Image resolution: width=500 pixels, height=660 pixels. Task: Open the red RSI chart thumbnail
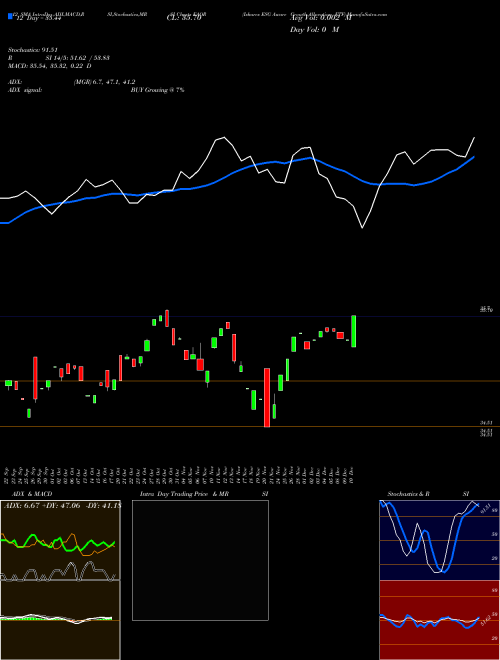(x=439, y=620)
